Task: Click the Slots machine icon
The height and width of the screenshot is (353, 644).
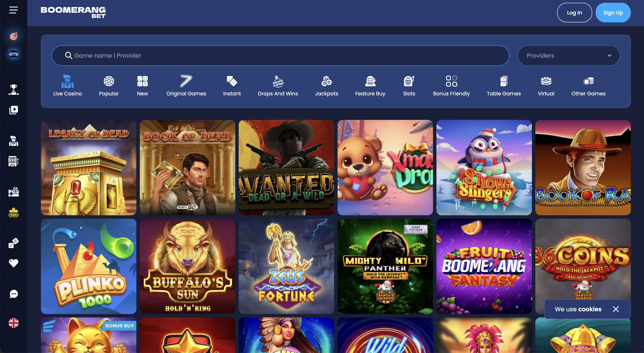Action: pos(409,81)
